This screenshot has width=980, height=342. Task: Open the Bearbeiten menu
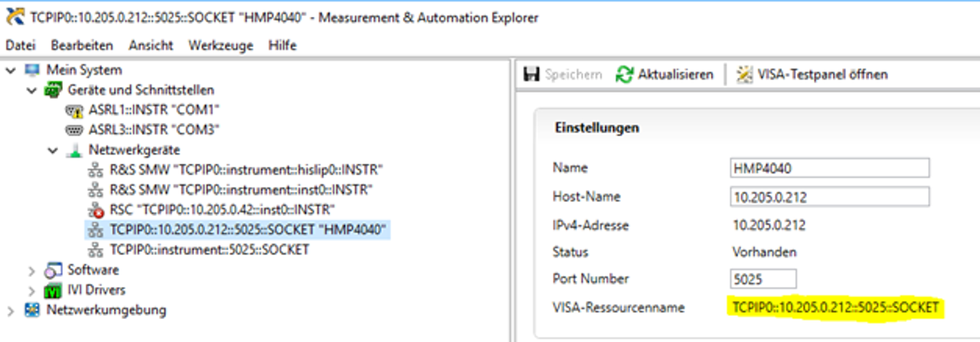pos(82,46)
